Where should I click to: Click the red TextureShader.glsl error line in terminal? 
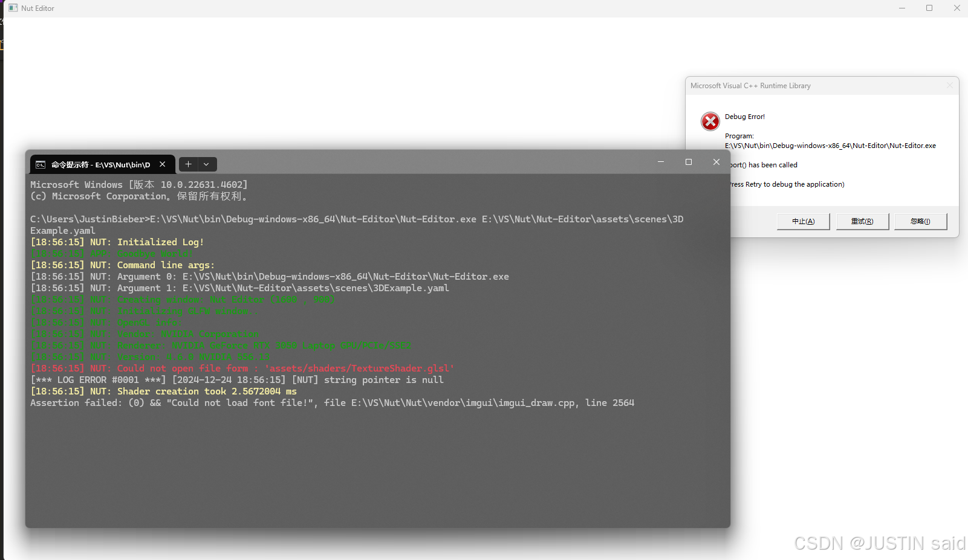(x=242, y=369)
